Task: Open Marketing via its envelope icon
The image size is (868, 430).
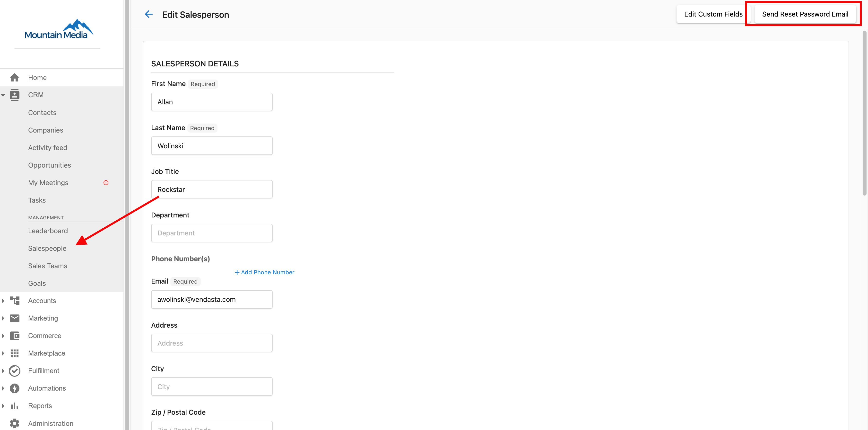Action: 15,318
